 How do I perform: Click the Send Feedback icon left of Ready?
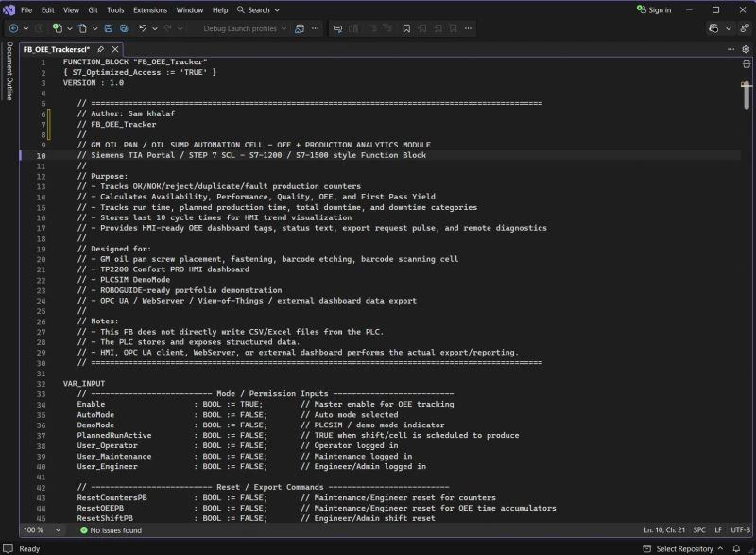click(x=8, y=548)
